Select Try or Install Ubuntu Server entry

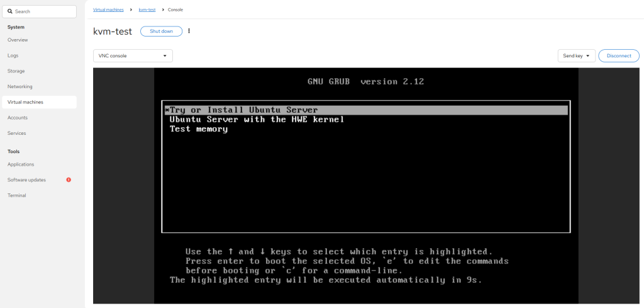366,110
